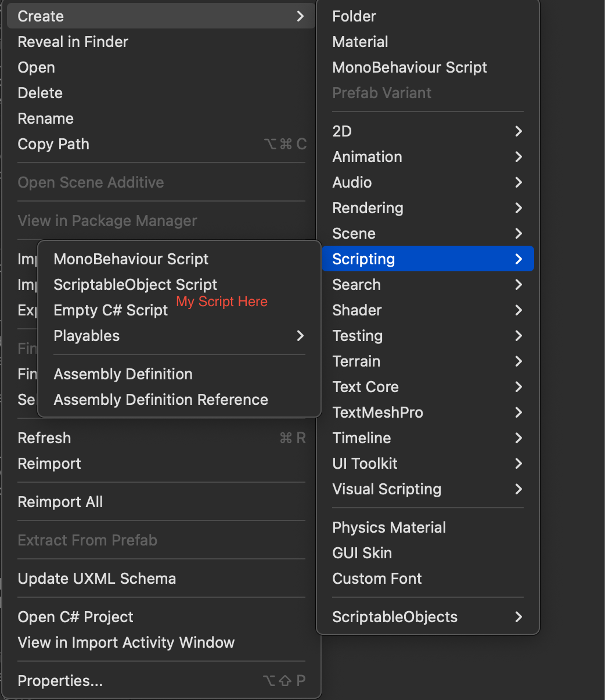Viewport: 605px width, 700px height.
Task: Expand the 2D submenu
Action: click(x=428, y=131)
